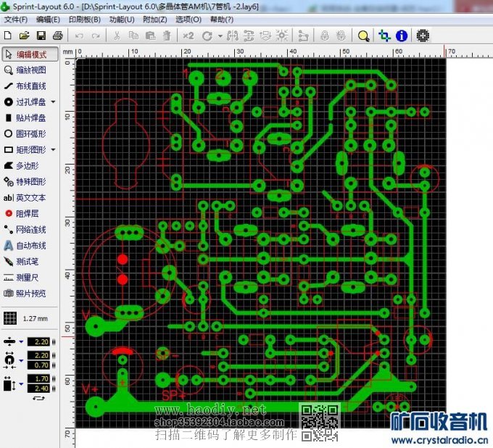The image size is (493, 448).
Task: Click the blue info icon button
Action: click(401, 36)
